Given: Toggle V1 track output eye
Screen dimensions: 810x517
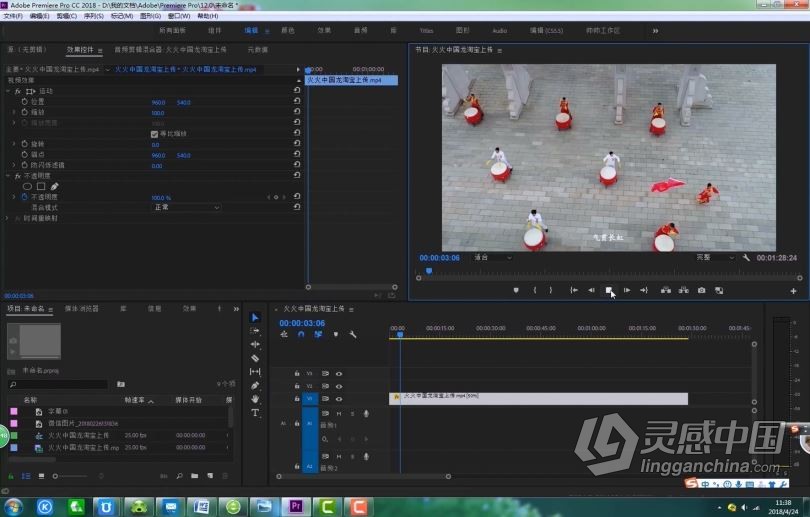Looking at the screenshot, I should [x=339, y=399].
